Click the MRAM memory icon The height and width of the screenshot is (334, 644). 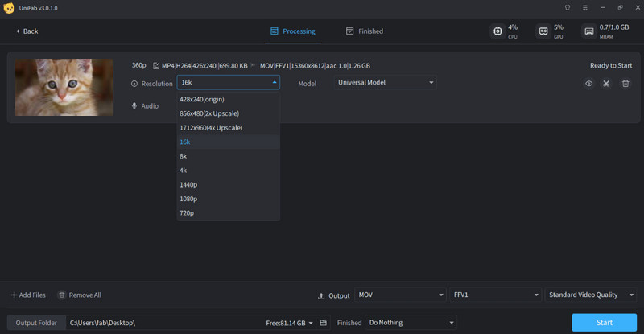(x=589, y=31)
